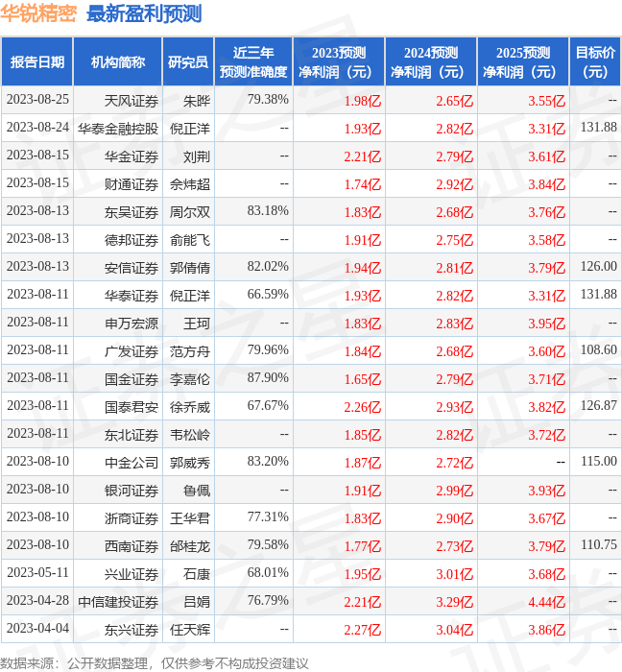
Task: Click analyst name 刘荆
Action: click(x=197, y=156)
